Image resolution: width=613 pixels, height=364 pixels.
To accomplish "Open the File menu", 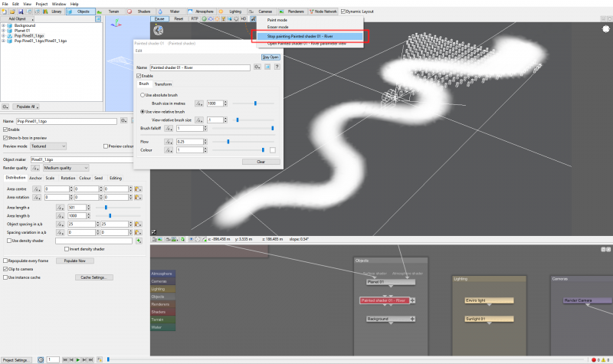I will [x=5, y=4].
